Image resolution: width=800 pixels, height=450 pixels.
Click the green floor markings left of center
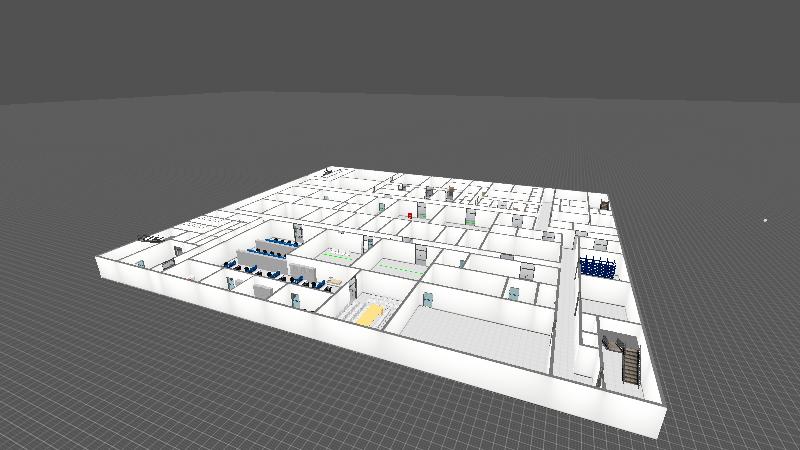[x=338, y=256]
